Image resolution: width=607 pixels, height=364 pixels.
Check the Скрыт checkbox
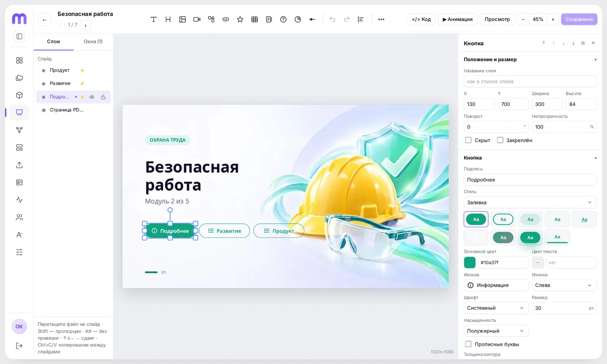pos(469,140)
